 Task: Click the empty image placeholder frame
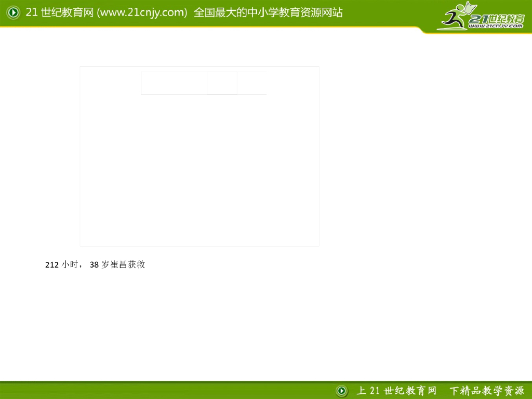199,156
